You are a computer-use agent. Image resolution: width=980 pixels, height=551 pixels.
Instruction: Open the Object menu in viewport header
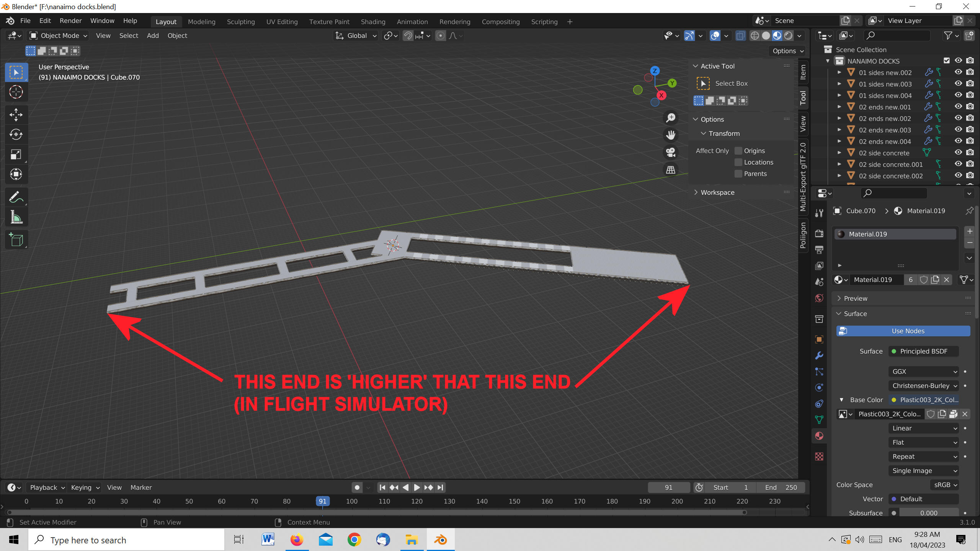177,36
